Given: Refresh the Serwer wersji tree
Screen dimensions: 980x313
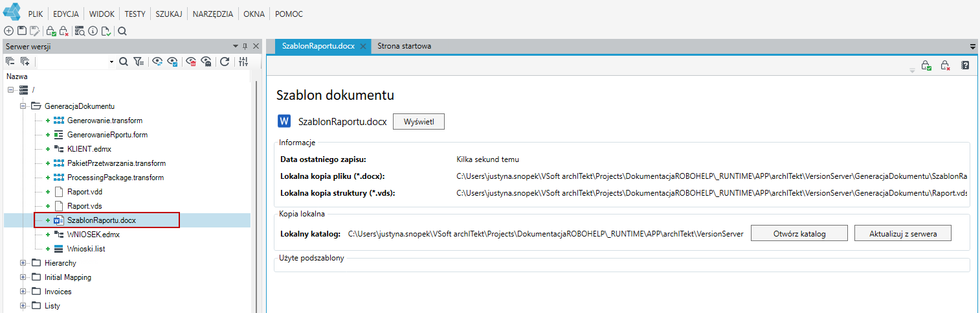Looking at the screenshot, I should [225, 62].
